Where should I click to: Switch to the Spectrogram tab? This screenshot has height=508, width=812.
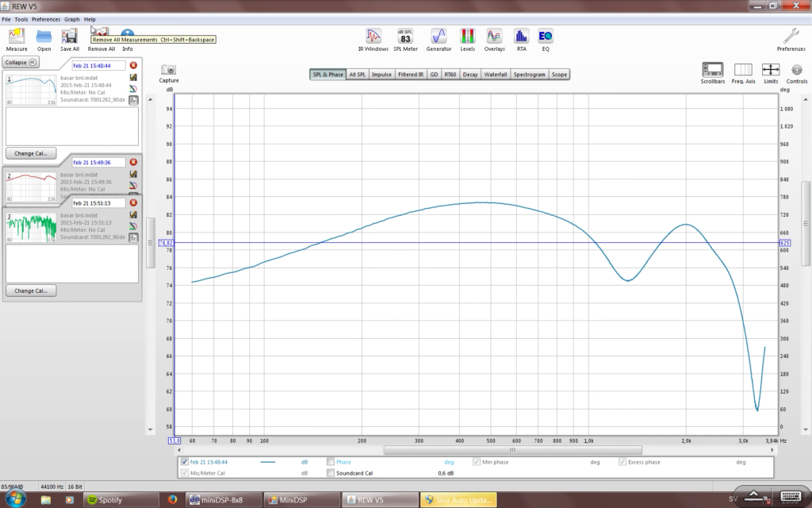coord(529,75)
